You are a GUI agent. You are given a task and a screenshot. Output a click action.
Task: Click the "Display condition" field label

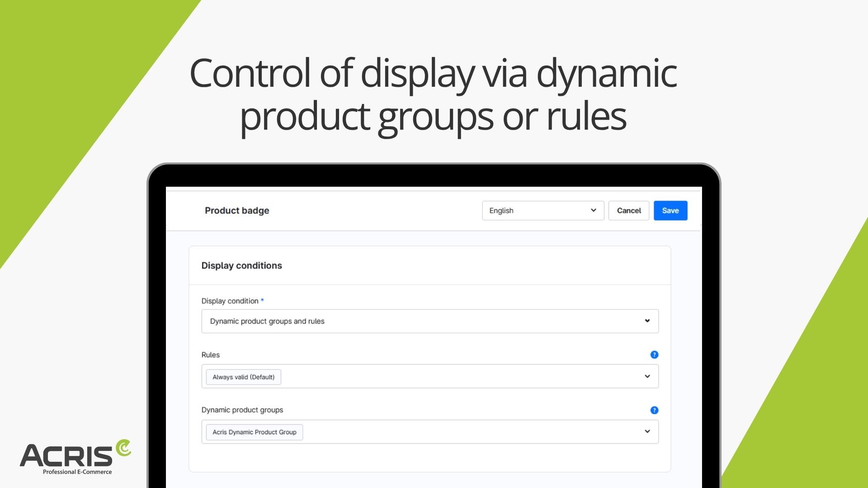pyautogui.click(x=230, y=301)
